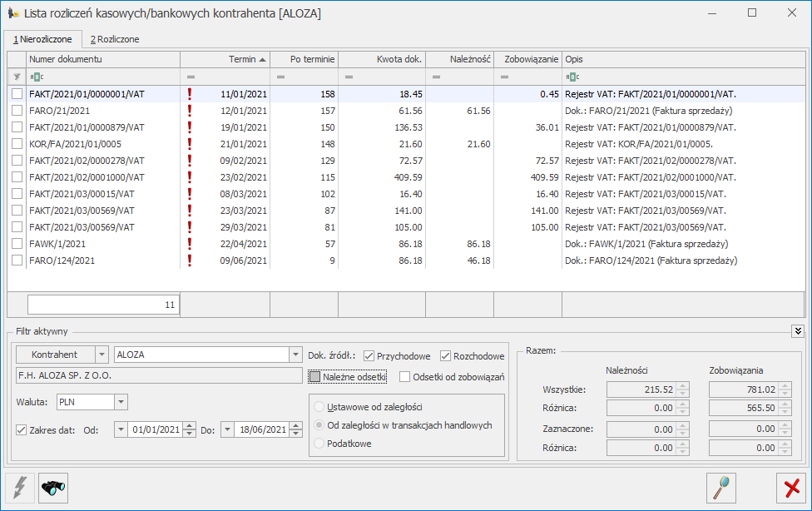Uncheck the Przychodowe checkbox
This screenshot has width=812, height=511.
pos(369,356)
